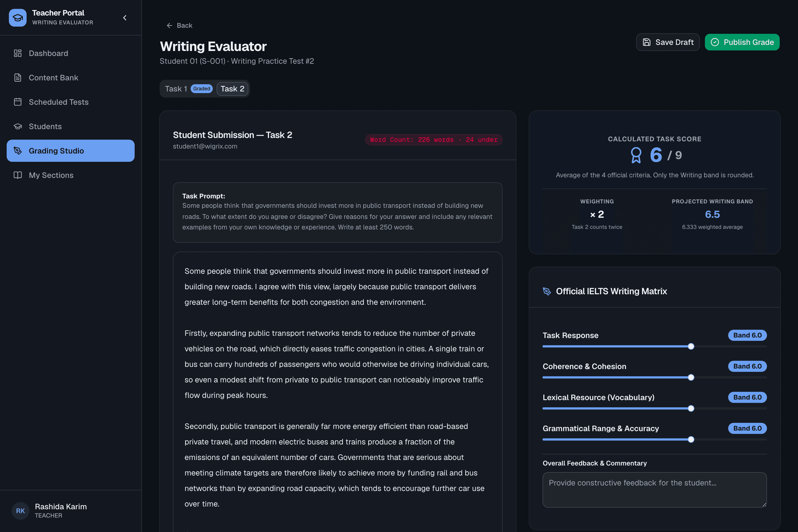Click the My Sections book icon
Viewport: 798px width, 532px height.
pos(18,175)
